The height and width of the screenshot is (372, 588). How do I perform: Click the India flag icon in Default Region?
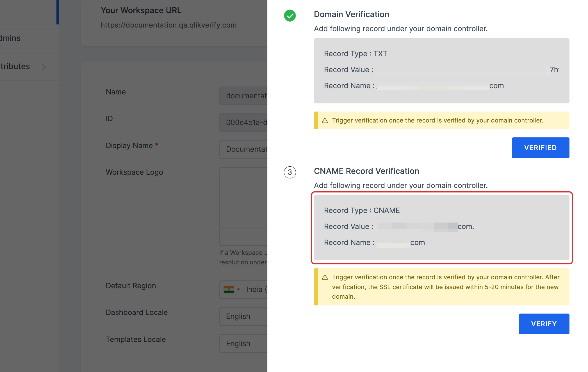click(229, 289)
